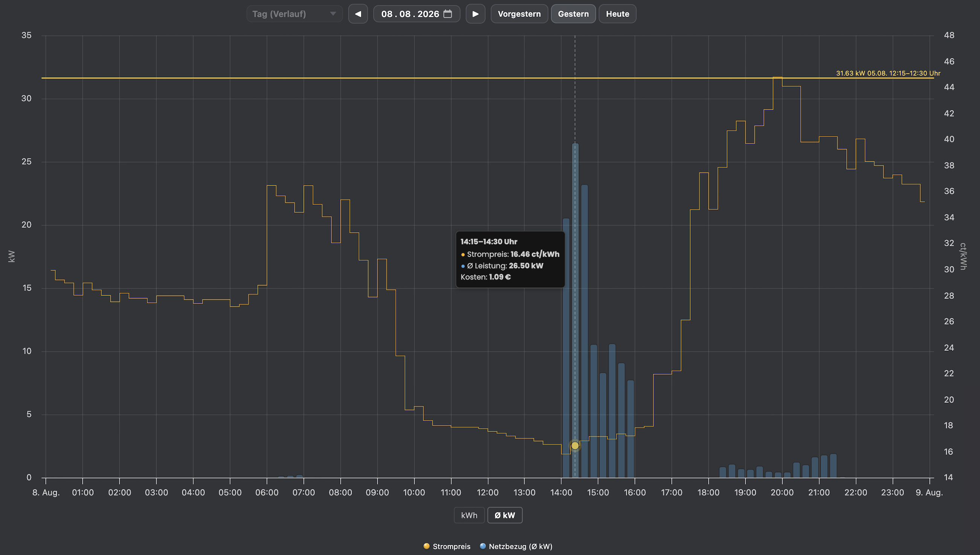Click the "06:00" x-axis label
This screenshot has width=980, height=555.
click(267, 492)
